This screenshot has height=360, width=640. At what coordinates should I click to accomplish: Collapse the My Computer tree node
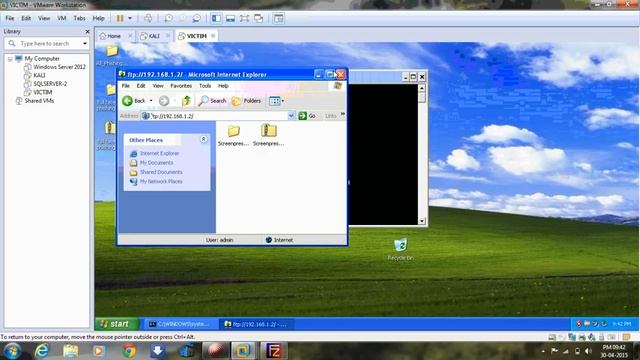coord(10,59)
